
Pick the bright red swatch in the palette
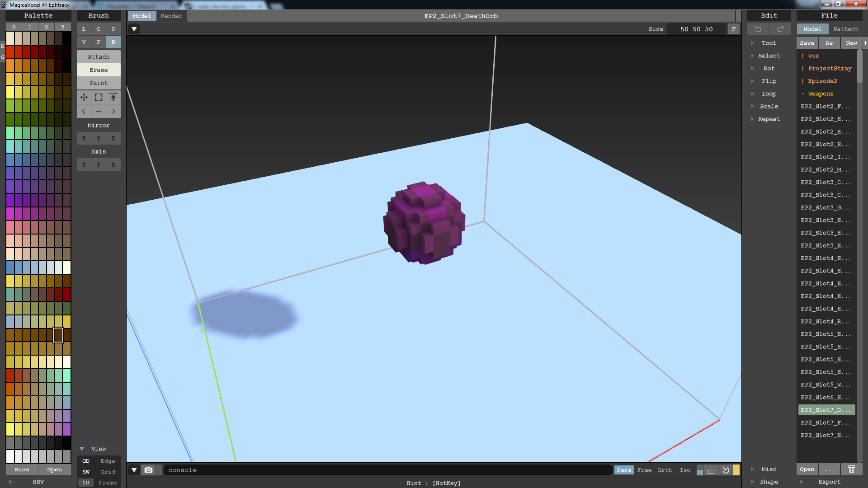[x=10, y=52]
